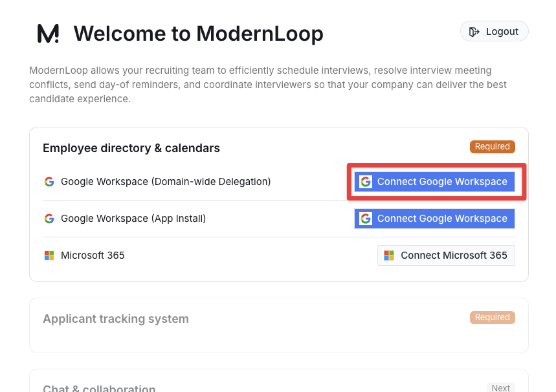Click the ModernLoop M logo
The height and width of the screenshot is (392, 556).
pos(49,34)
